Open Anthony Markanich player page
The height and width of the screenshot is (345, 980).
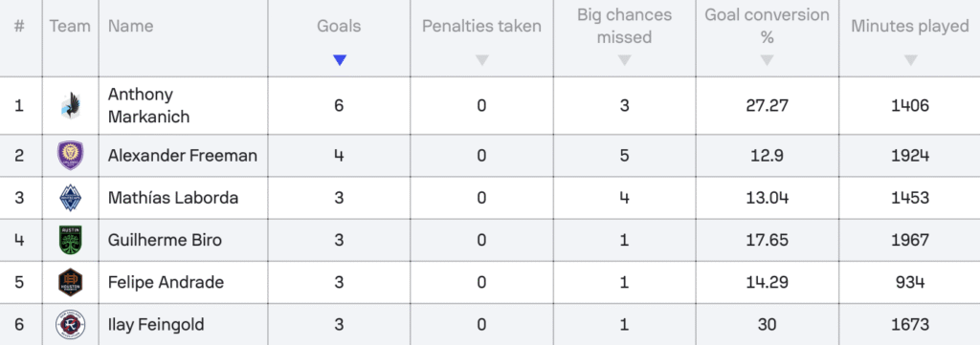pyautogui.click(x=148, y=105)
